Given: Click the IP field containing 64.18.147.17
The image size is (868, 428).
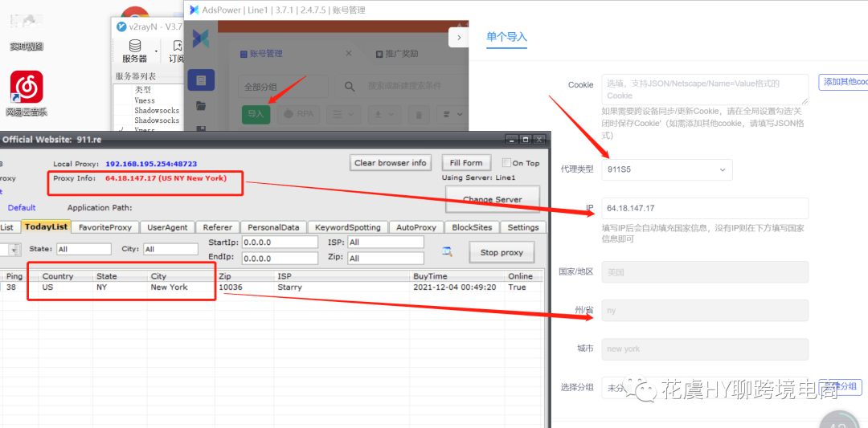Looking at the screenshot, I should [705, 209].
